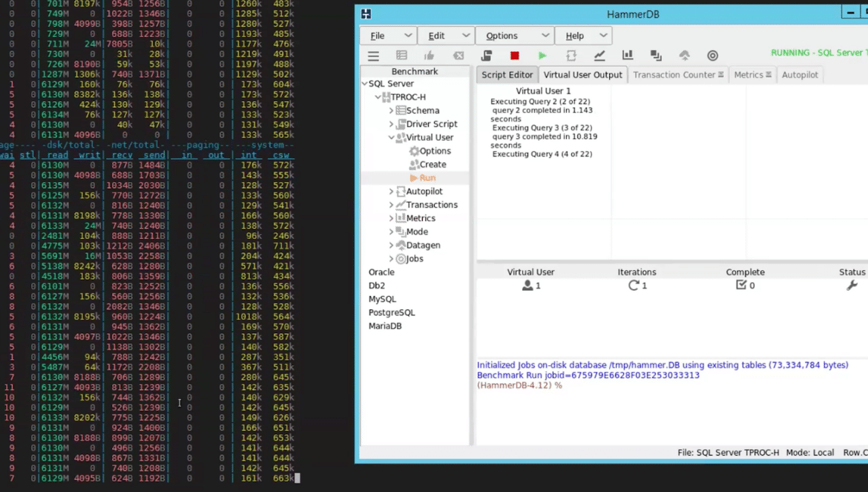
Task: Expand the Jobs tree node
Action: (x=392, y=258)
